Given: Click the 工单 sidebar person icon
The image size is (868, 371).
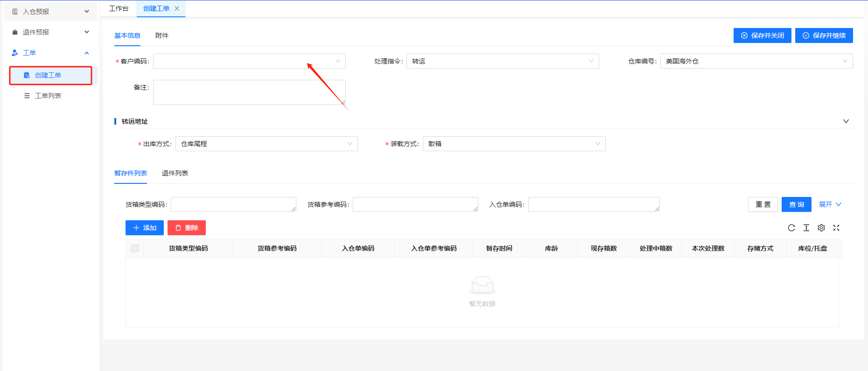Looking at the screenshot, I should 15,53.
